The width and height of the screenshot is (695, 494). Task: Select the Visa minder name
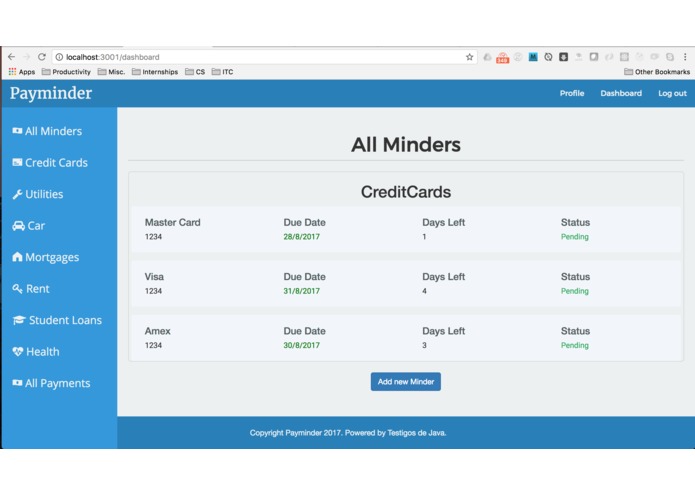[x=154, y=277]
